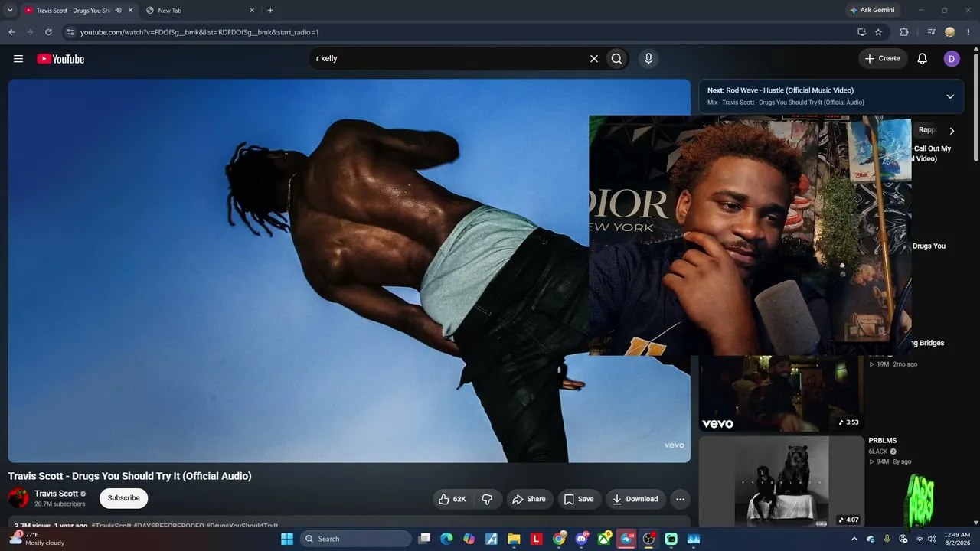Start search with your voice microphone
The width and height of the screenshot is (980, 551).
click(648, 59)
